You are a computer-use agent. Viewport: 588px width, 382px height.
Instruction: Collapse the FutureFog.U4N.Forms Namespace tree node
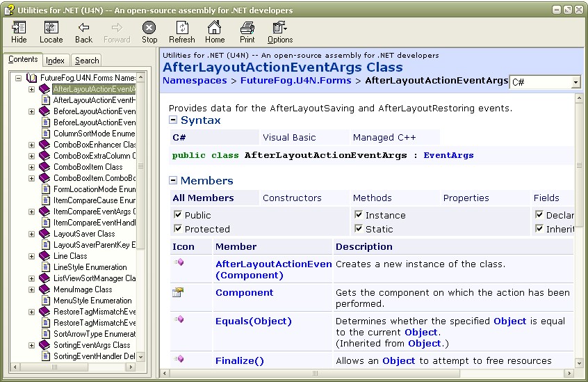click(x=18, y=78)
